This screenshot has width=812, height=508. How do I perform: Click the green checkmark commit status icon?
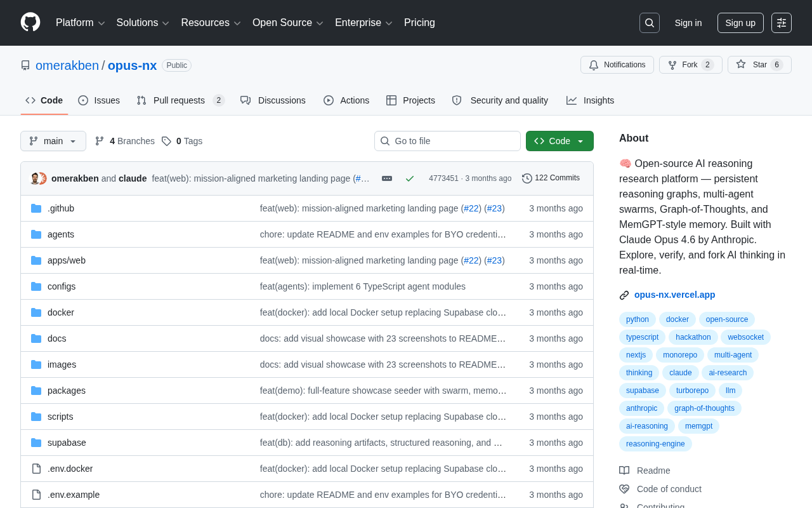[x=410, y=178]
